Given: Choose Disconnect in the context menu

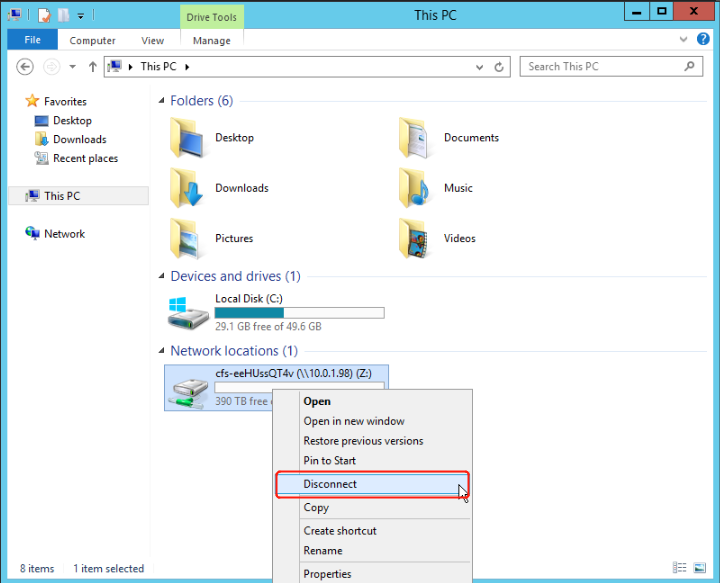Looking at the screenshot, I should coord(372,484).
